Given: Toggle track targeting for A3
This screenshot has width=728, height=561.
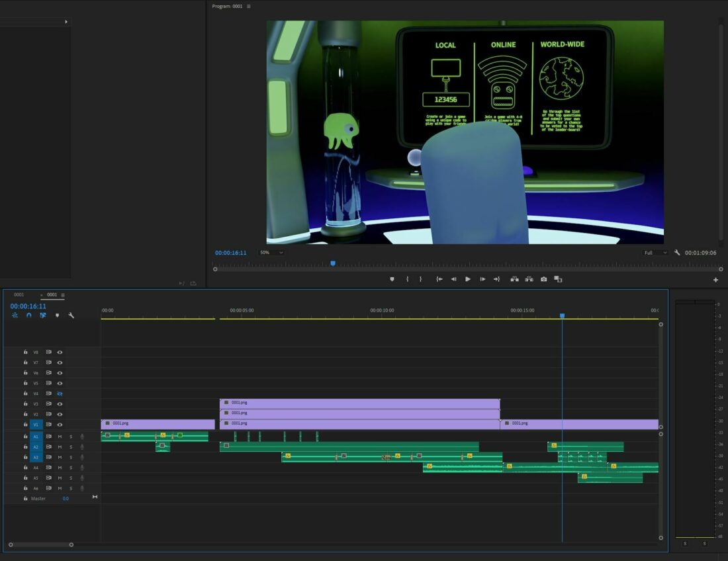Looking at the screenshot, I should click(36, 457).
